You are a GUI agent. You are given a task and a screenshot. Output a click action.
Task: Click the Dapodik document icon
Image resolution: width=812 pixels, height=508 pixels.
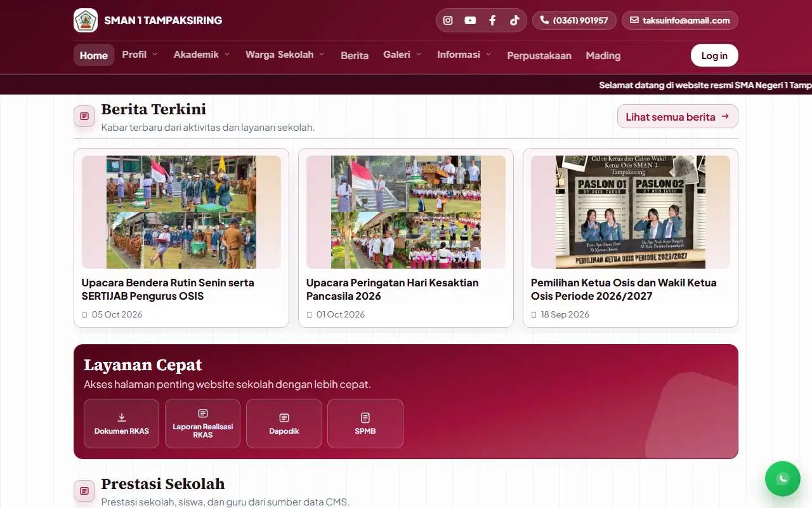[284, 417]
